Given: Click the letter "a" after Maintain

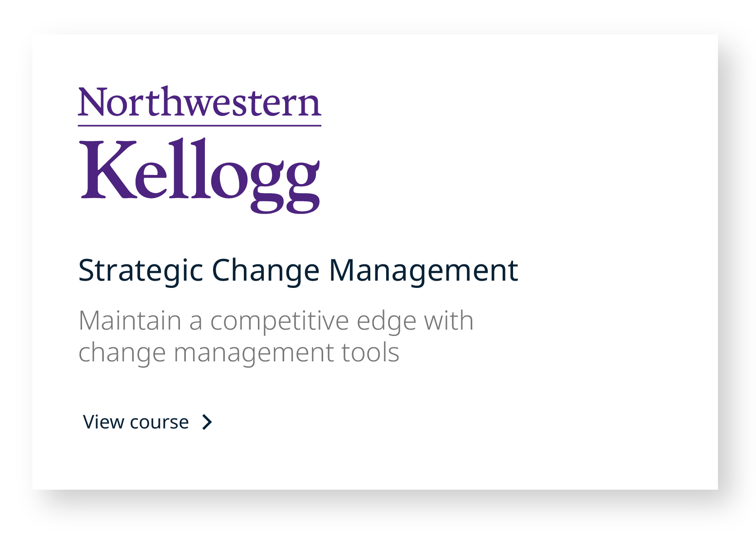Looking at the screenshot, I should coord(196,321).
